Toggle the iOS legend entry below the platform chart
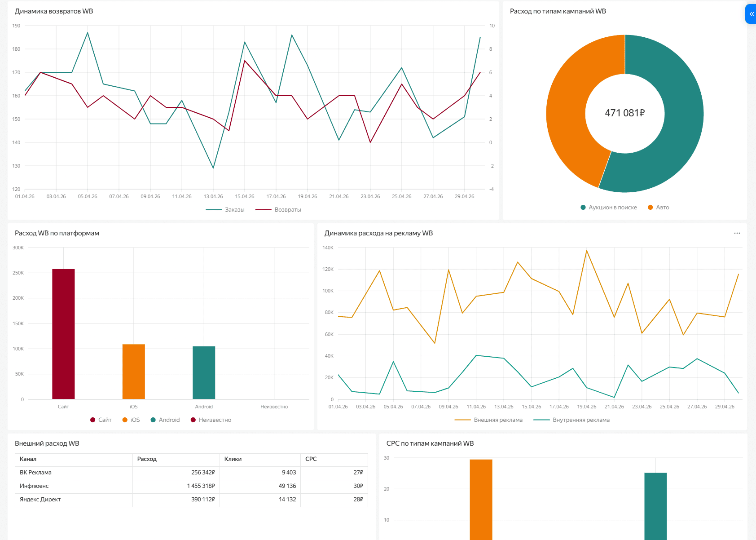Image resolution: width=756 pixels, height=540 pixels. (131, 420)
